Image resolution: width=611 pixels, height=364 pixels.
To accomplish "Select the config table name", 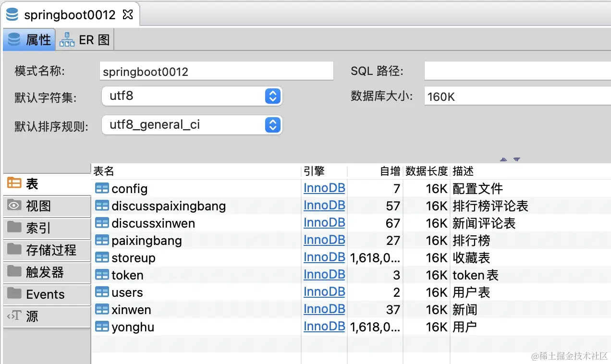I will click(130, 189).
